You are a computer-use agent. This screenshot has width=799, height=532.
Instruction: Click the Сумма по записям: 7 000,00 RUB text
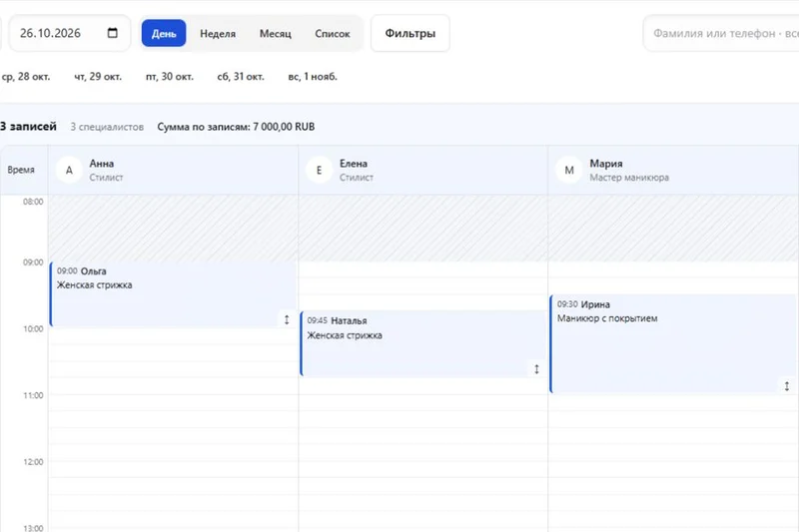tap(236, 127)
